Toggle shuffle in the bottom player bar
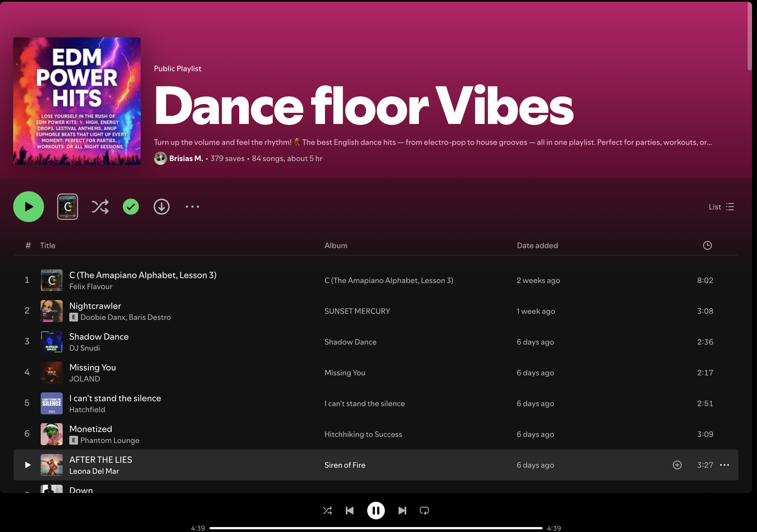 click(327, 511)
